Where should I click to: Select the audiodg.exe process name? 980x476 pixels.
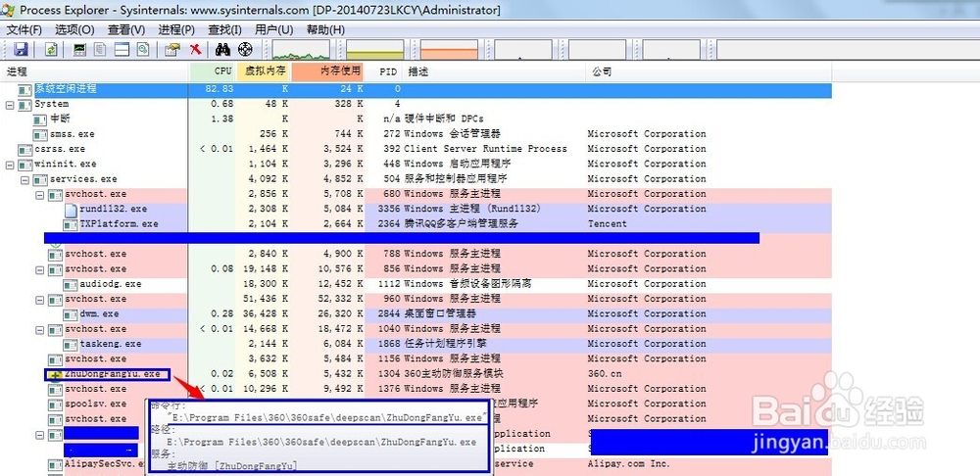click(x=110, y=284)
